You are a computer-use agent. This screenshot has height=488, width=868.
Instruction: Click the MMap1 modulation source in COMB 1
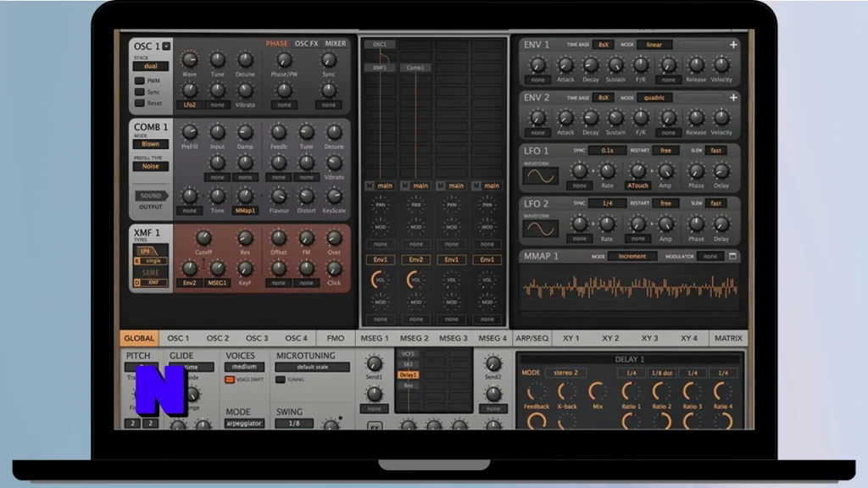(x=245, y=211)
